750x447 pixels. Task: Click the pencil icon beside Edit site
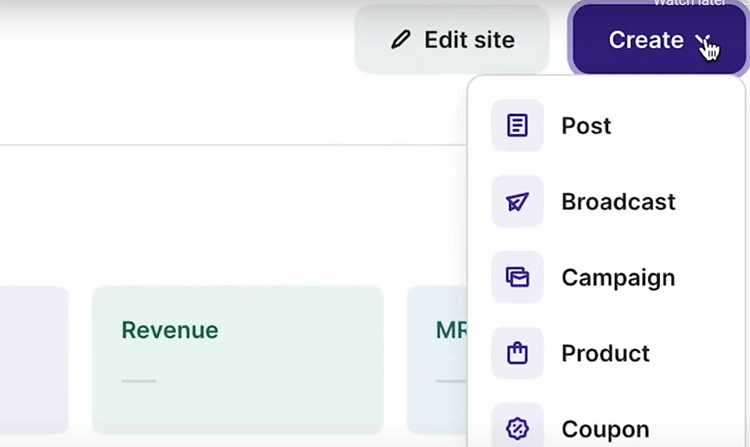[x=401, y=40]
